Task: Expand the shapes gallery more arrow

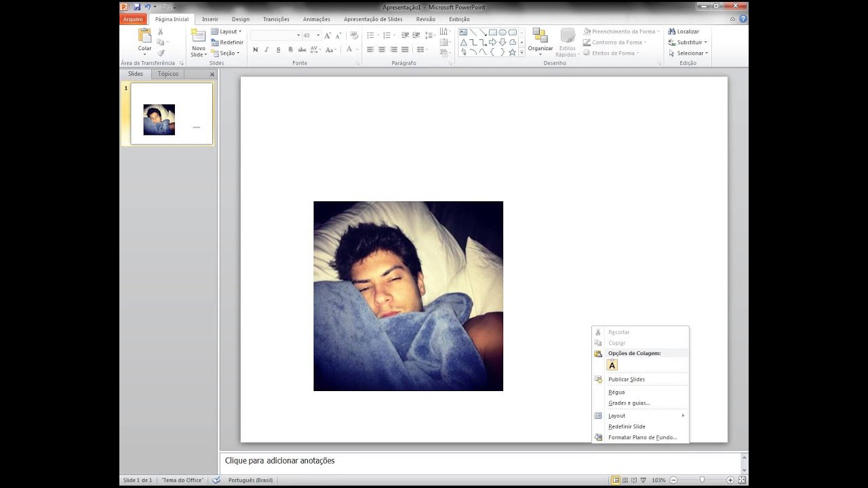Action: tap(521, 52)
